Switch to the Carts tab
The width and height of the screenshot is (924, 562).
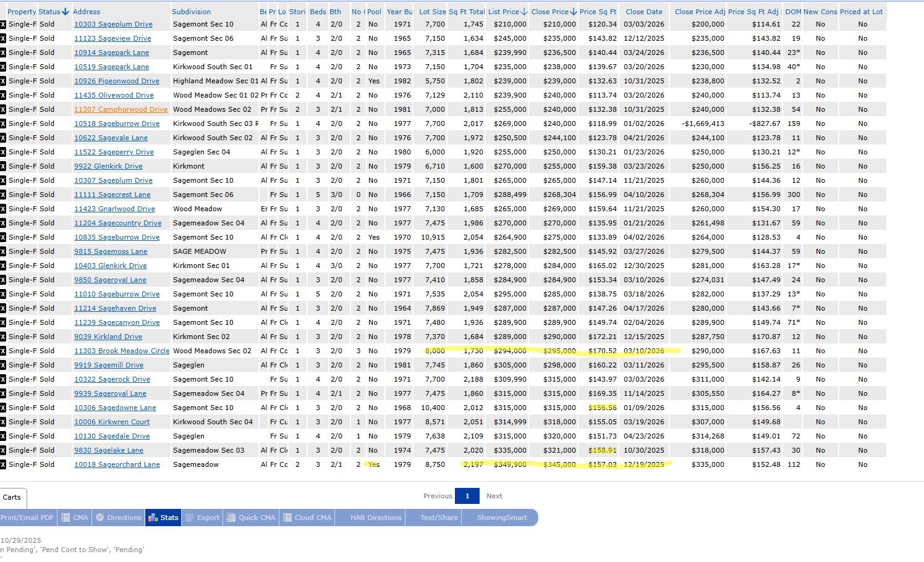click(x=12, y=497)
